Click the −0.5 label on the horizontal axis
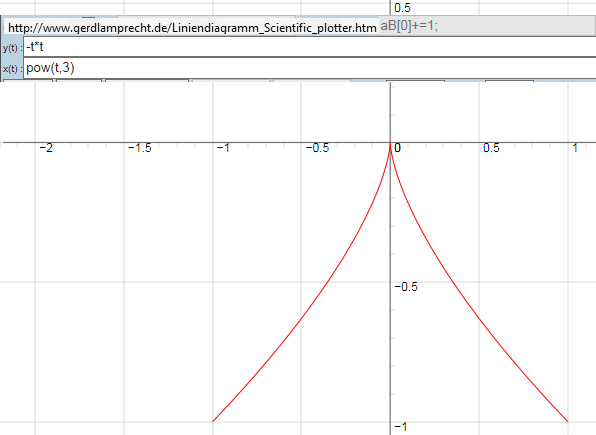The width and height of the screenshot is (596, 435). (317, 148)
